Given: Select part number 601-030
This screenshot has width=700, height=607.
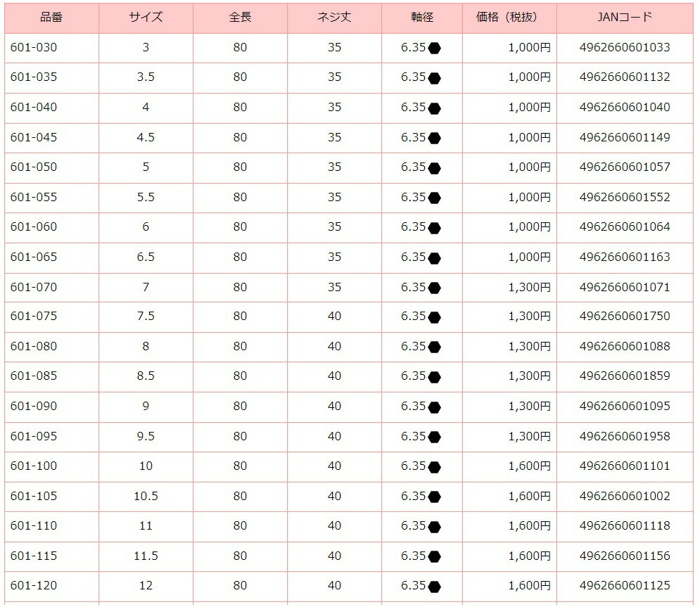Looking at the screenshot, I should (x=34, y=47).
